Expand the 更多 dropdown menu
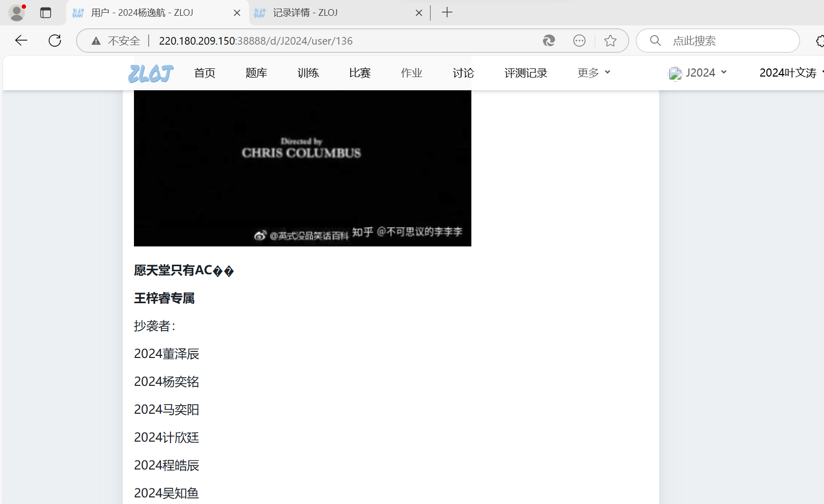Screen dimensions: 824x504 594,73
